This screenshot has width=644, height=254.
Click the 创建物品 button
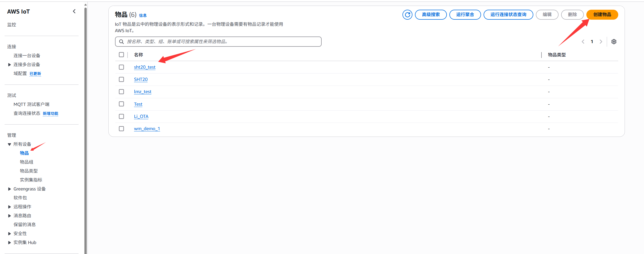click(x=602, y=15)
